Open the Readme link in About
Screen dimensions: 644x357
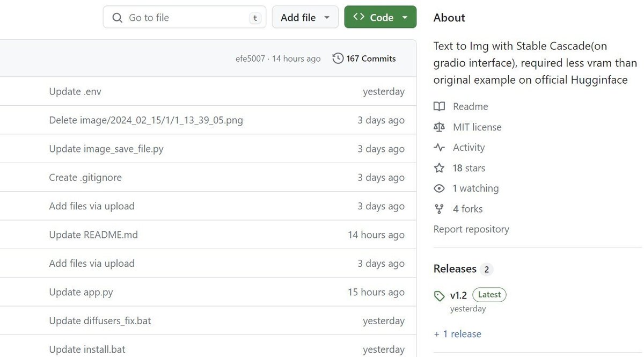(470, 106)
